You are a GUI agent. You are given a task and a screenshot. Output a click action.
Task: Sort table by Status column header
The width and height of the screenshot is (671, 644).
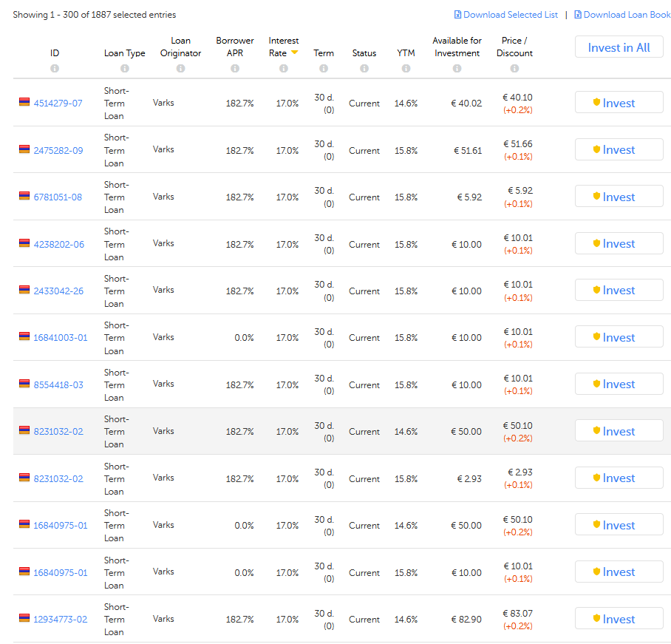pyautogui.click(x=364, y=53)
